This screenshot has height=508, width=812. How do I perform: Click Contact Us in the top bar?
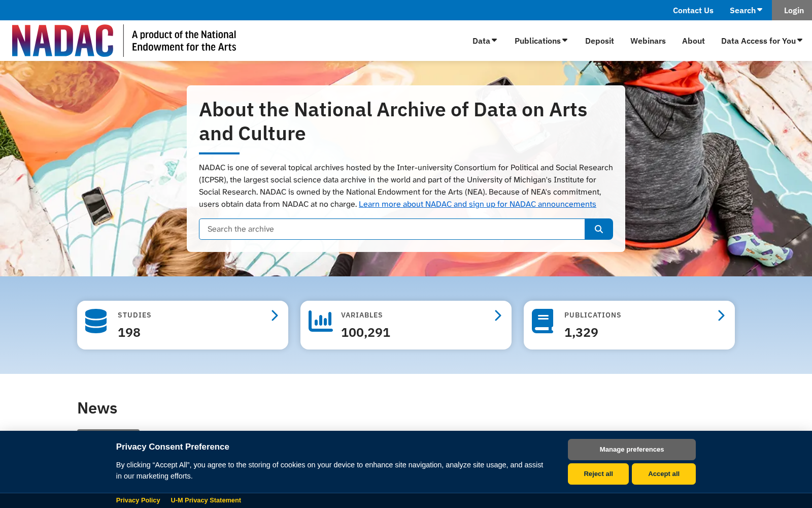[x=693, y=10]
